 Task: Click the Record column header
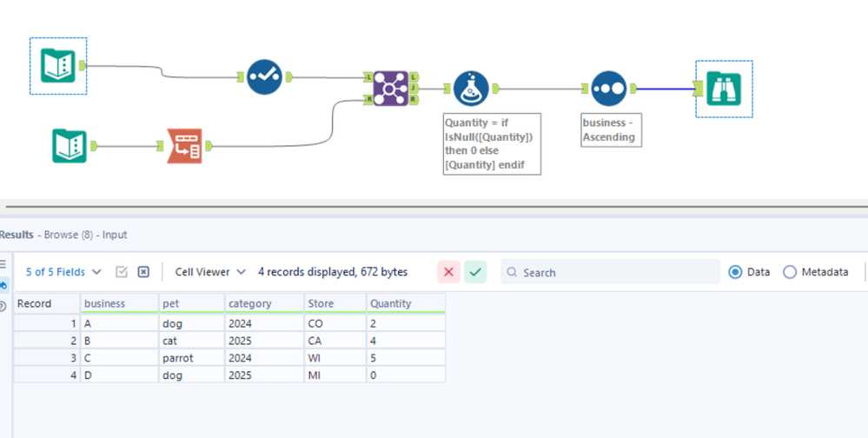[47, 303]
